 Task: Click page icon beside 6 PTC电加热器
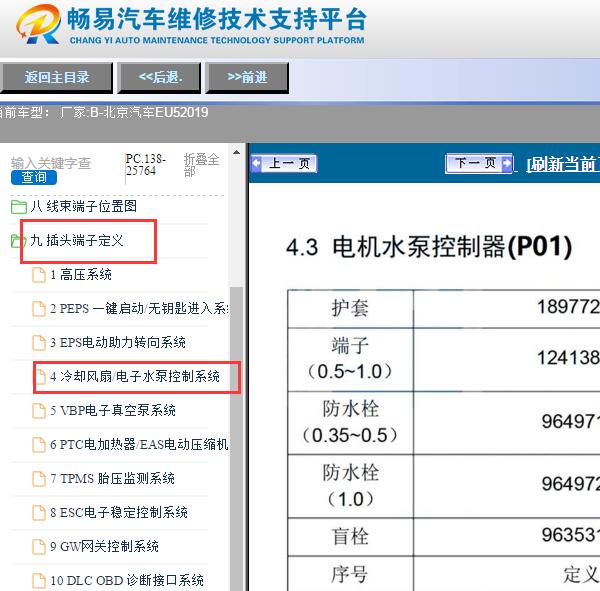click(x=39, y=445)
